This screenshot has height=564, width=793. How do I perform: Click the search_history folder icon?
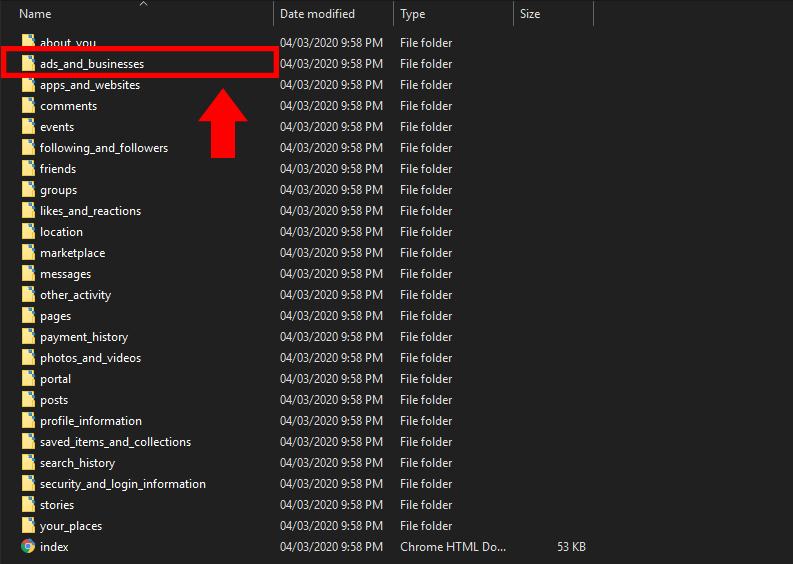tap(28, 462)
